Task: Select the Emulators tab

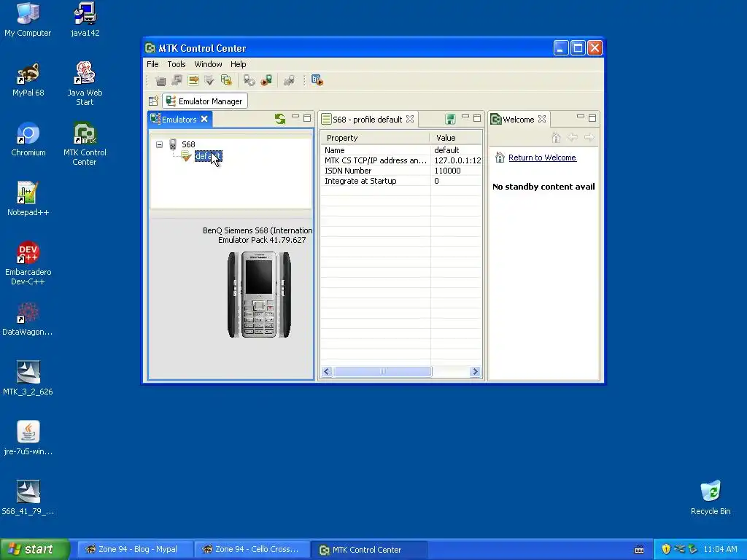Action: 180,119
